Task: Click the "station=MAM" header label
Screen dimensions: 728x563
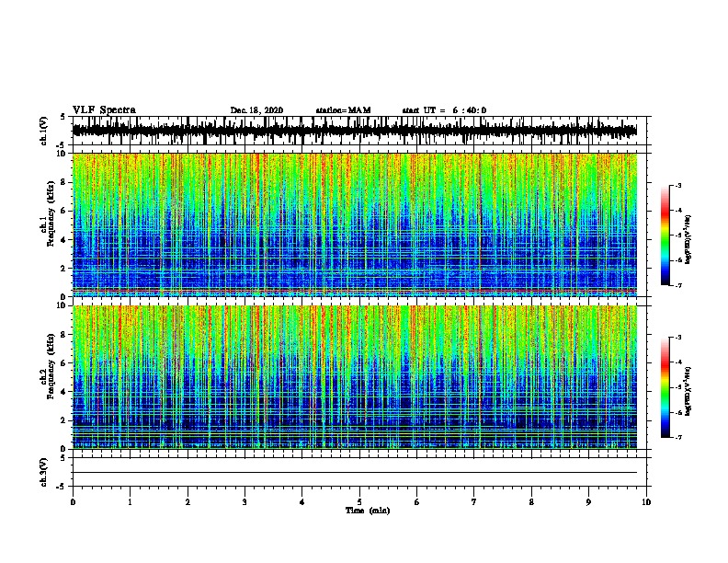Action: tap(343, 110)
